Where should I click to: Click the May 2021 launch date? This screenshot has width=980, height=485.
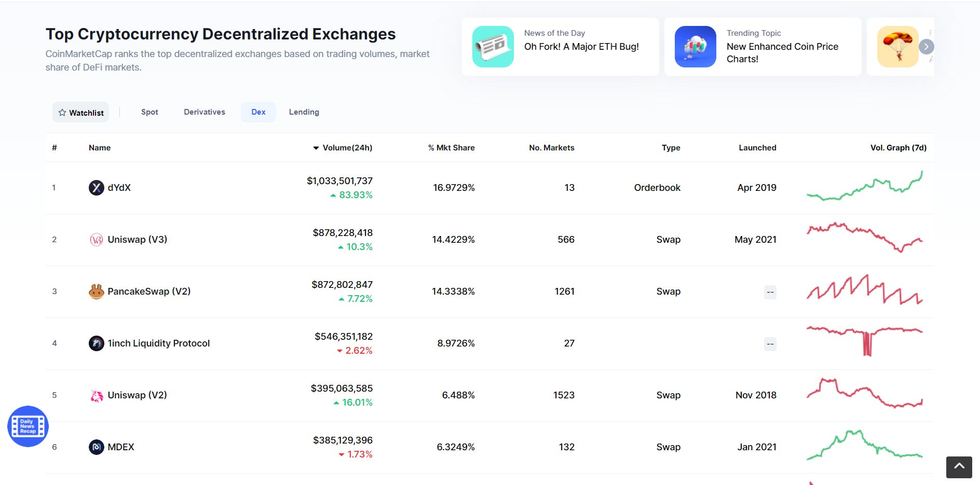(x=756, y=240)
